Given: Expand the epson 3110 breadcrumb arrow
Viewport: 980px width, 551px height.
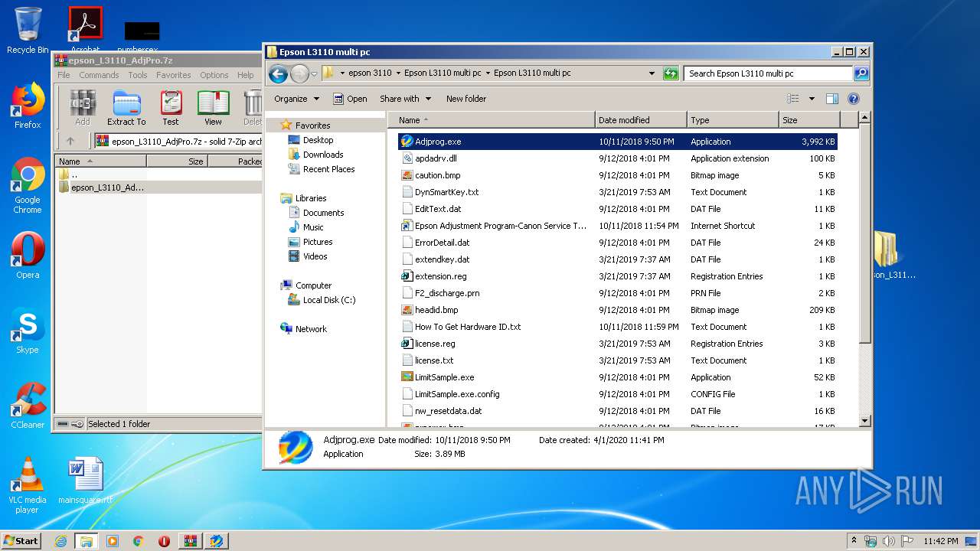Looking at the screenshot, I should click(x=398, y=73).
